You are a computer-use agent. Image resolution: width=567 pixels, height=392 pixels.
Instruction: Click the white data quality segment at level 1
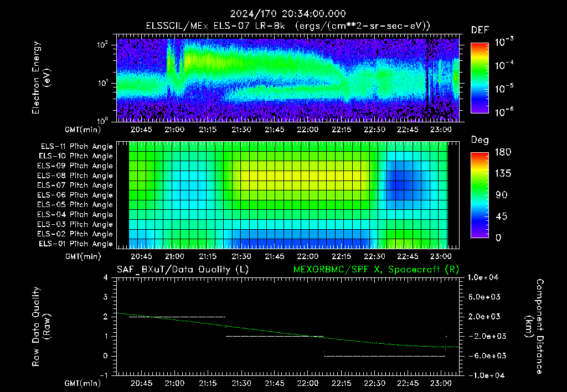275,336
